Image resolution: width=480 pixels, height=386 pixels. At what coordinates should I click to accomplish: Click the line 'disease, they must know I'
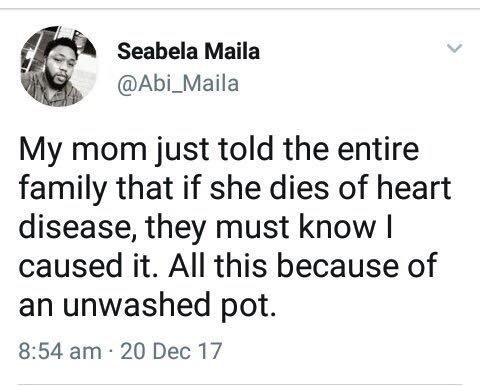[206, 227]
